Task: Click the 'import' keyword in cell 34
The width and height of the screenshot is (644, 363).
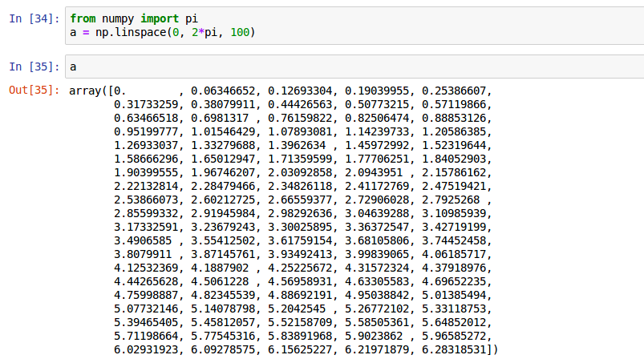Action: pyautogui.click(x=160, y=19)
